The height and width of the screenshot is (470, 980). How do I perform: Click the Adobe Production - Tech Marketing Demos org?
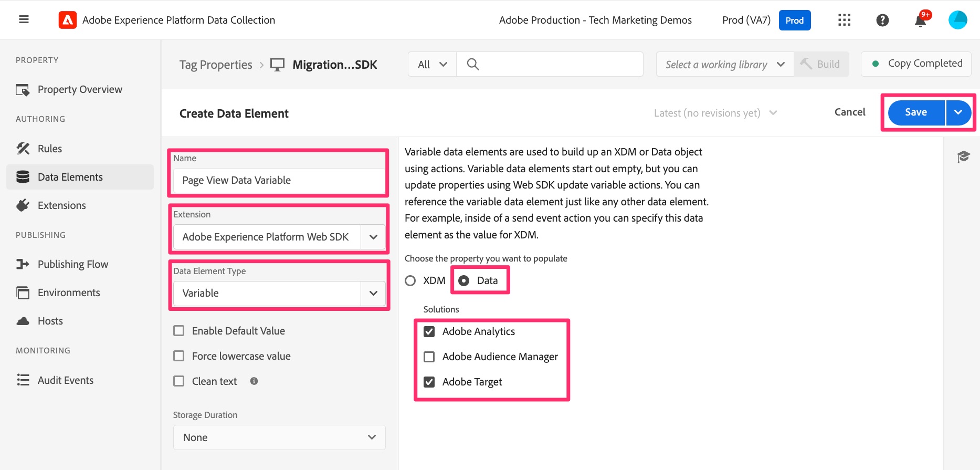595,20
